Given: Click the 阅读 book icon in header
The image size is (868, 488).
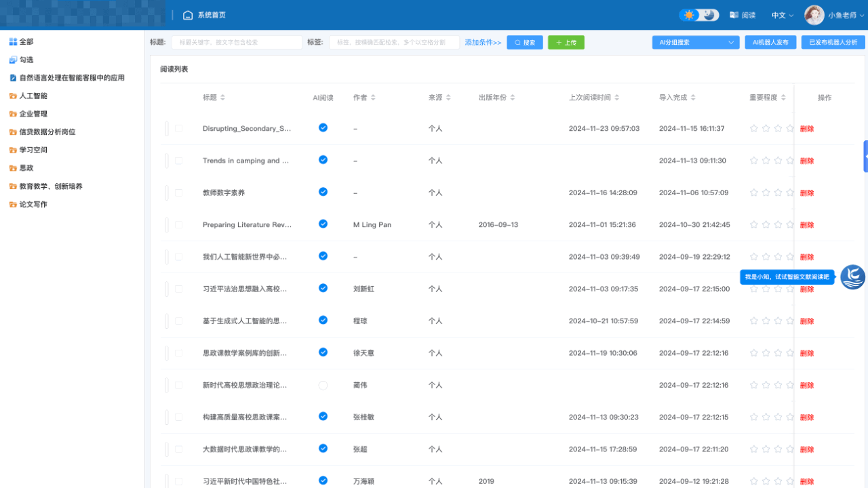Looking at the screenshot, I should point(734,15).
